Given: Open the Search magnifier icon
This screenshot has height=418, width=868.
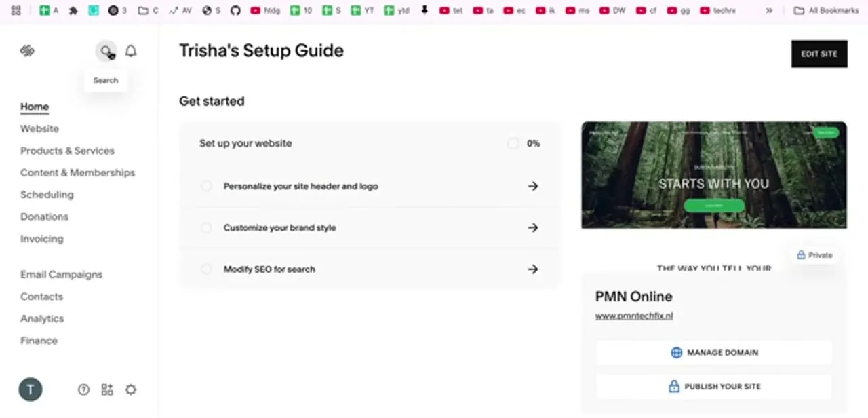Looking at the screenshot, I should click(x=106, y=51).
